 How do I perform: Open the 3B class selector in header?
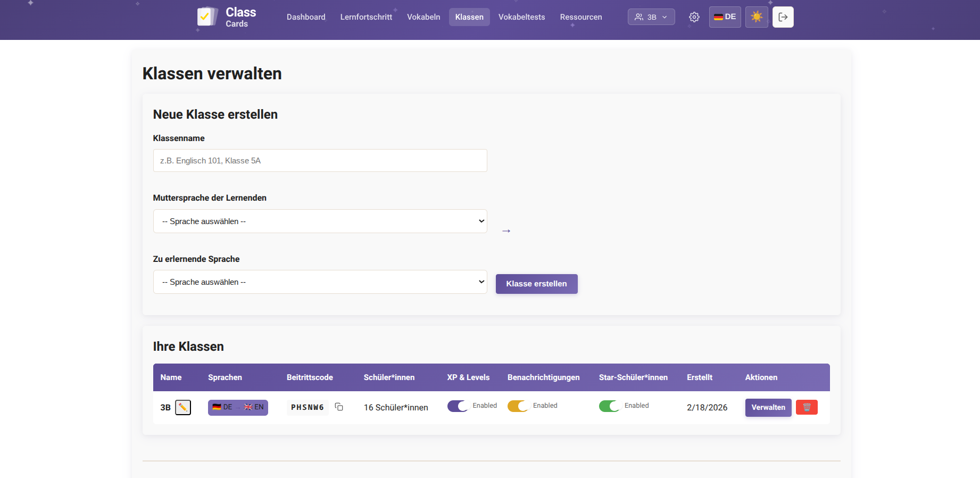pos(651,17)
